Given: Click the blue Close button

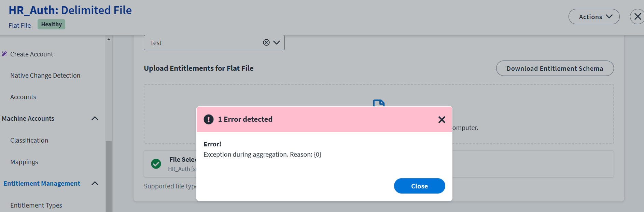Looking at the screenshot, I should click(419, 186).
